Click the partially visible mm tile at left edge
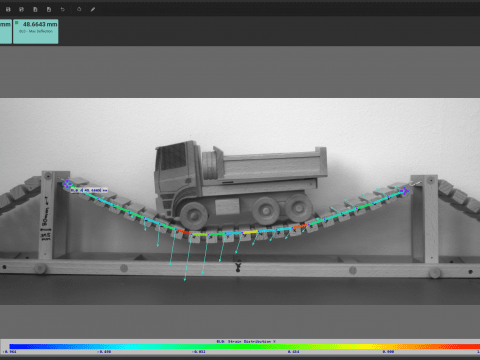The image size is (480, 360). 6,31
